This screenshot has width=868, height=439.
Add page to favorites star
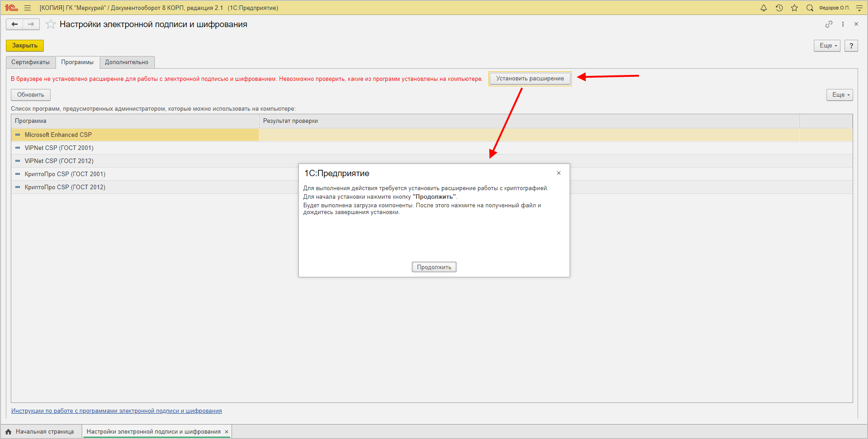click(x=51, y=24)
